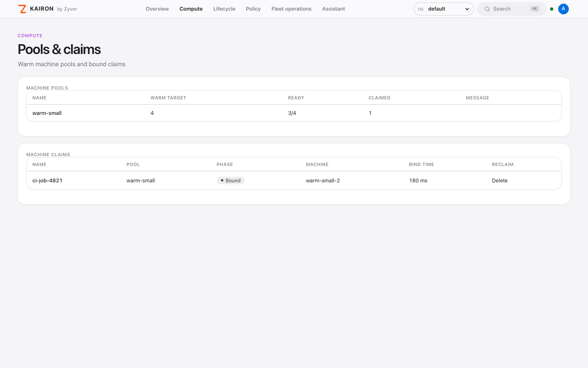Go to the Overview tab
Image resolution: width=588 pixels, height=368 pixels.
point(157,9)
